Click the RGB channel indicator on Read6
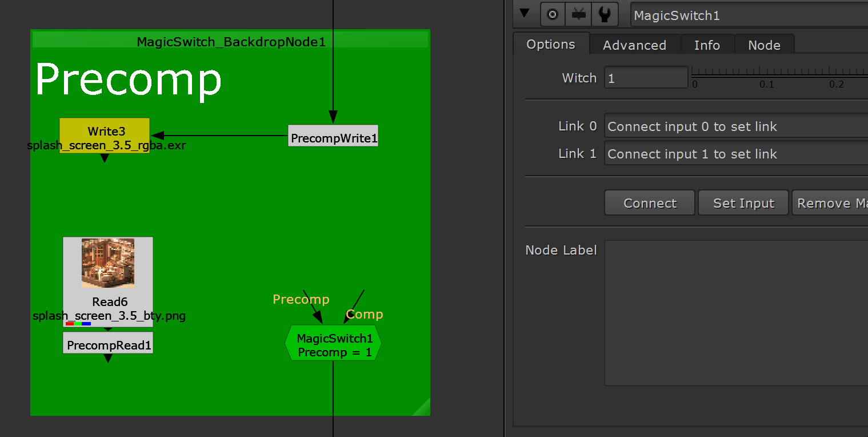This screenshot has width=868, height=437. click(x=78, y=324)
